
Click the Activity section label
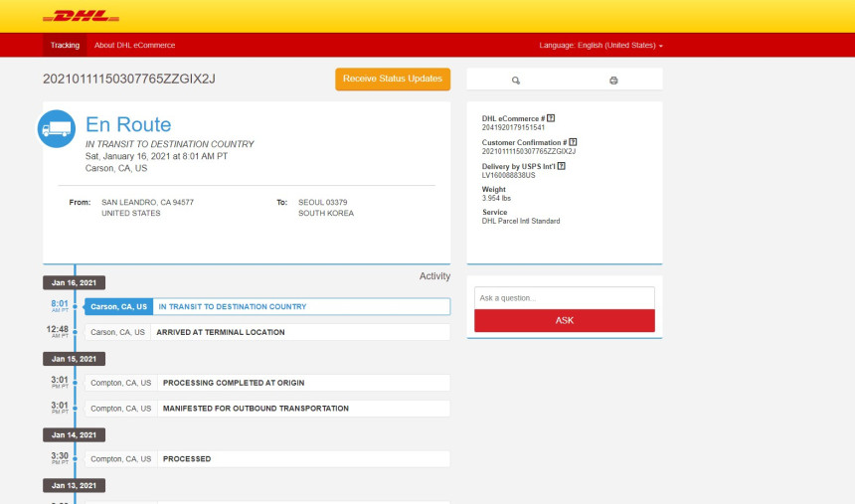(434, 276)
